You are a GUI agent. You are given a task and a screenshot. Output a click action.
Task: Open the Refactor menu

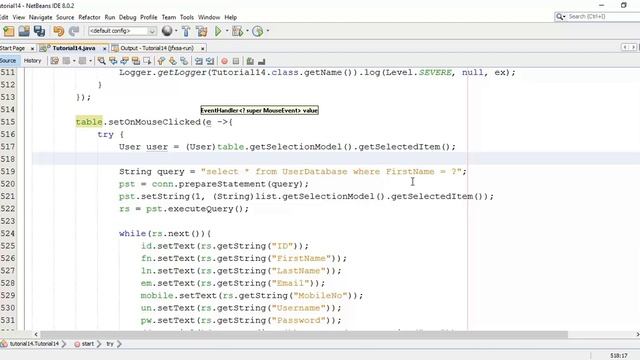89,17
